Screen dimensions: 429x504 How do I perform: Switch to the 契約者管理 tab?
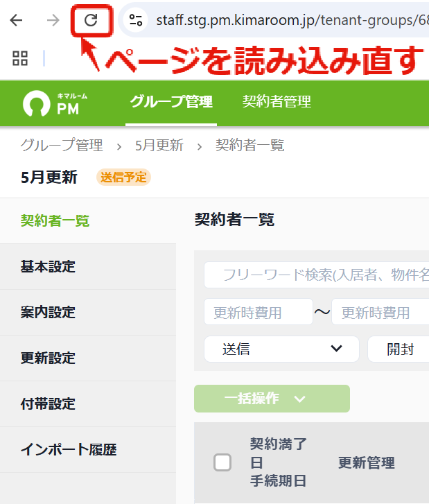point(277,102)
